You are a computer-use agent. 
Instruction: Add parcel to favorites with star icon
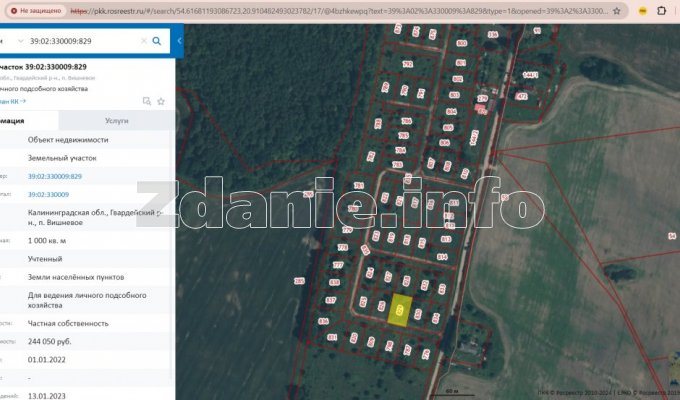161,101
